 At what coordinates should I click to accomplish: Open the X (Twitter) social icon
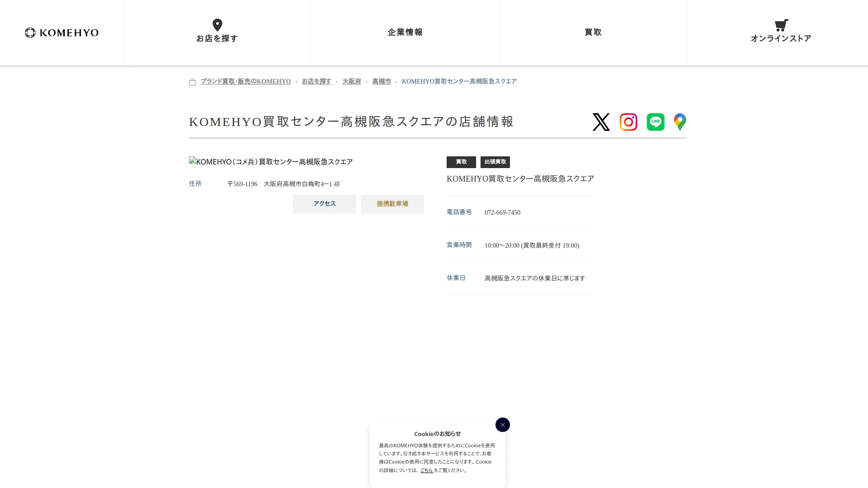click(601, 122)
